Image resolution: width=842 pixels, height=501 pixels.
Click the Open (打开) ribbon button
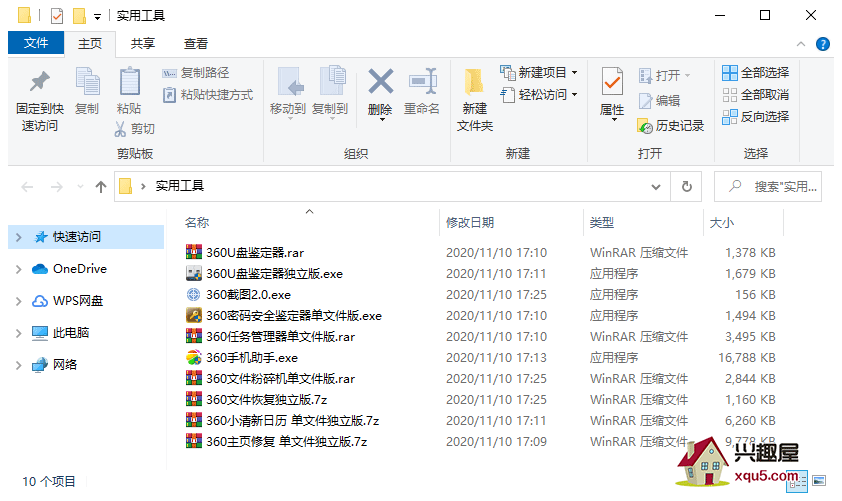click(664, 76)
